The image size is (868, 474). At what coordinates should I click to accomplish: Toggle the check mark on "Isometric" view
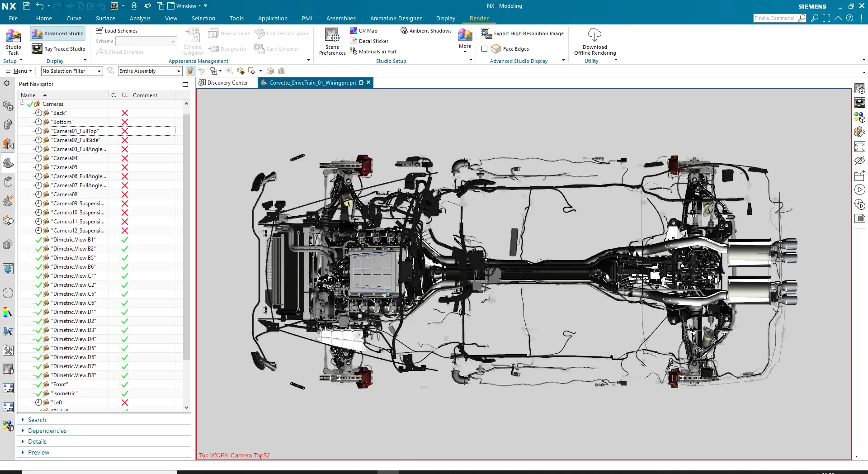(x=39, y=393)
